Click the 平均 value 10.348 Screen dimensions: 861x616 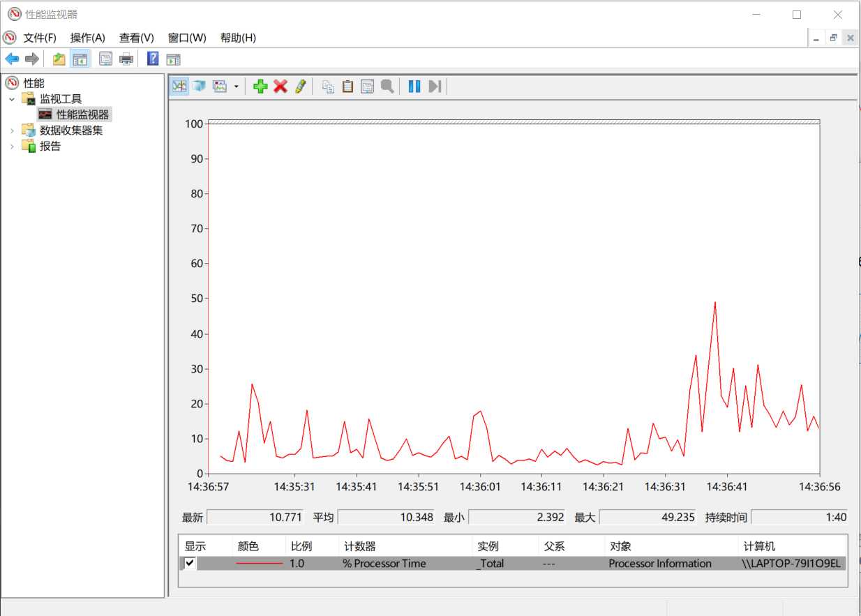coord(386,517)
